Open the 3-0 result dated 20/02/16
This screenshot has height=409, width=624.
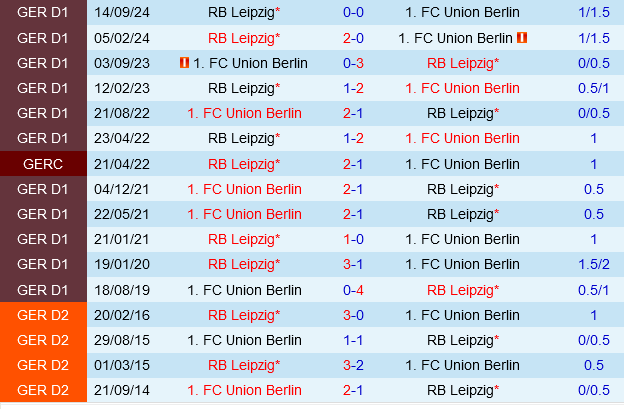(x=353, y=315)
